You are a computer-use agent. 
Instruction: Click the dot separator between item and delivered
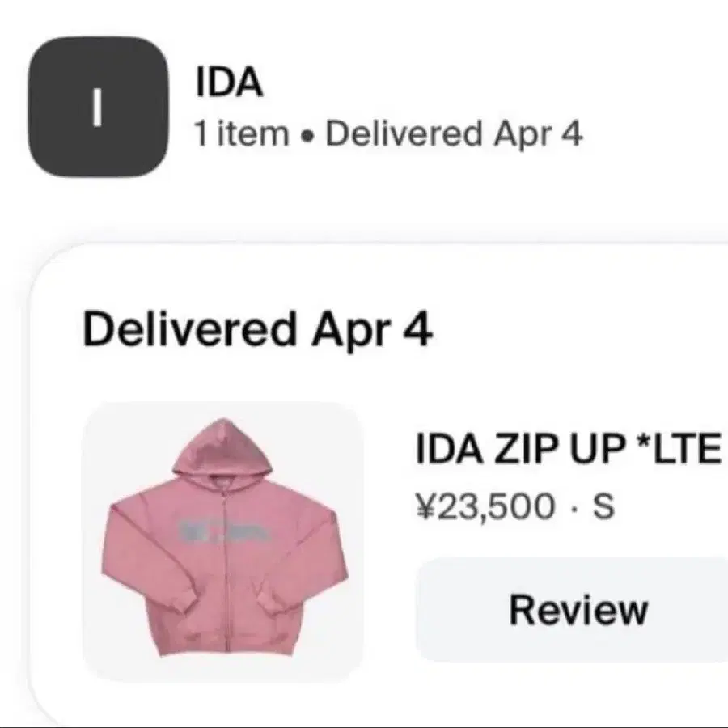[x=305, y=136]
